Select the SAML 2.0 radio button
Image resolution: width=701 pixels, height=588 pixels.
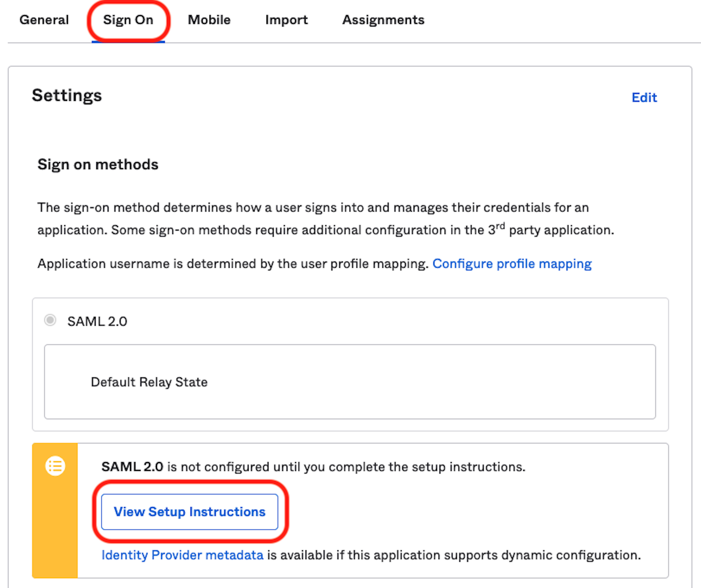[50, 320]
